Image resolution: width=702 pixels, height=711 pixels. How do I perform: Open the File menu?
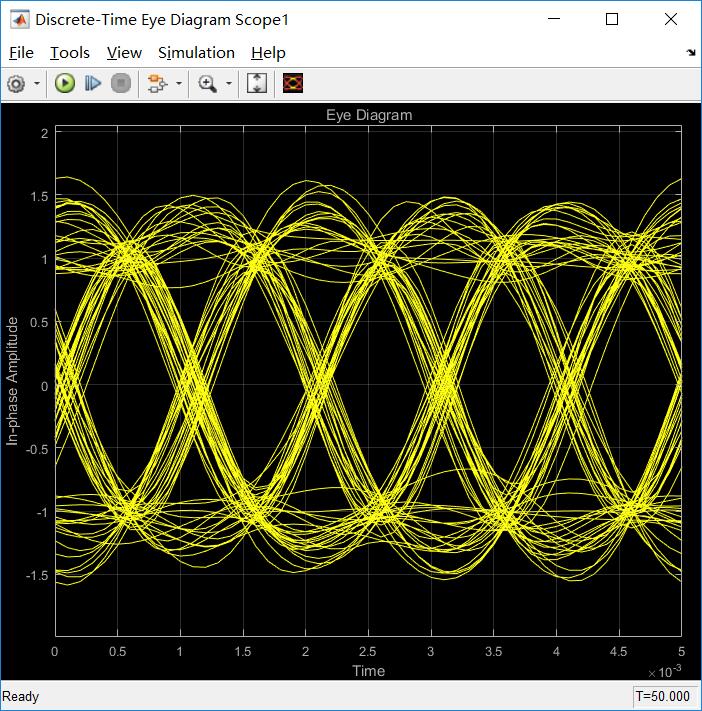tap(21, 53)
